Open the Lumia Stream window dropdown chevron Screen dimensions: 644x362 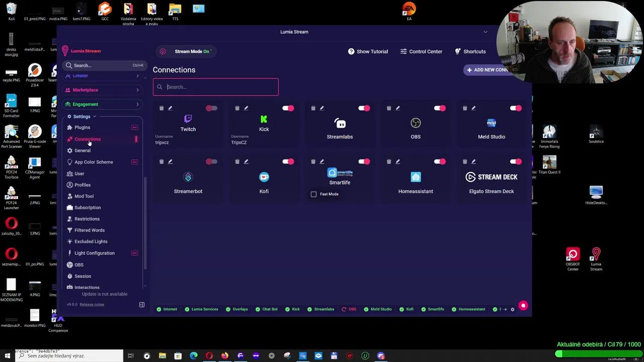tap(486, 32)
